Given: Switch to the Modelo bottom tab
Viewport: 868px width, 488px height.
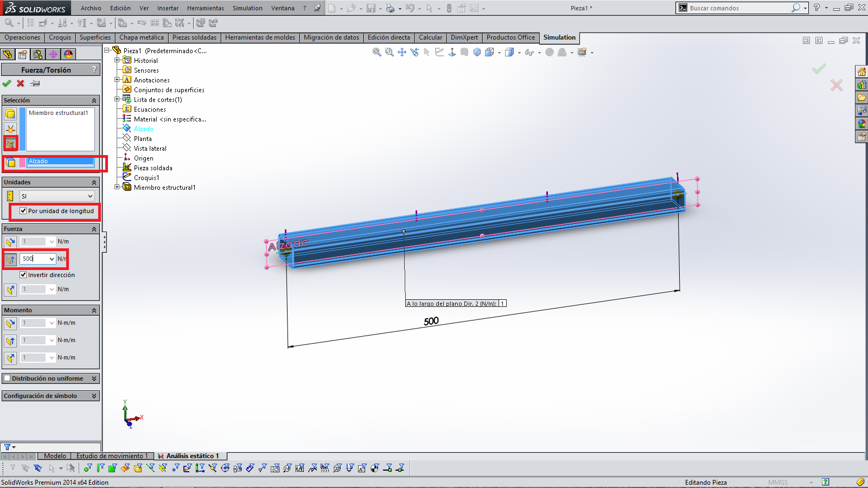Looking at the screenshot, I should [55, 456].
